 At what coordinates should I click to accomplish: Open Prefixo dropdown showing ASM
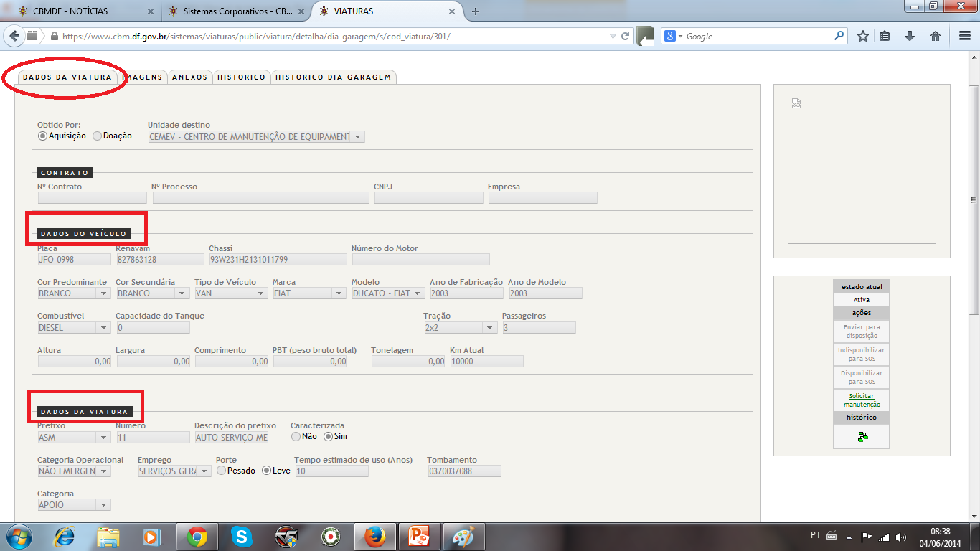click(x=74, y=437)
